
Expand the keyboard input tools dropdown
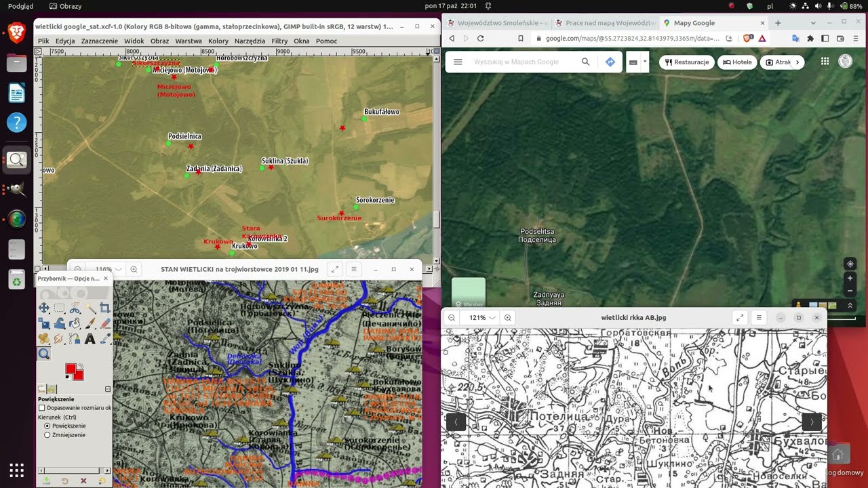[x=645, y=62]
